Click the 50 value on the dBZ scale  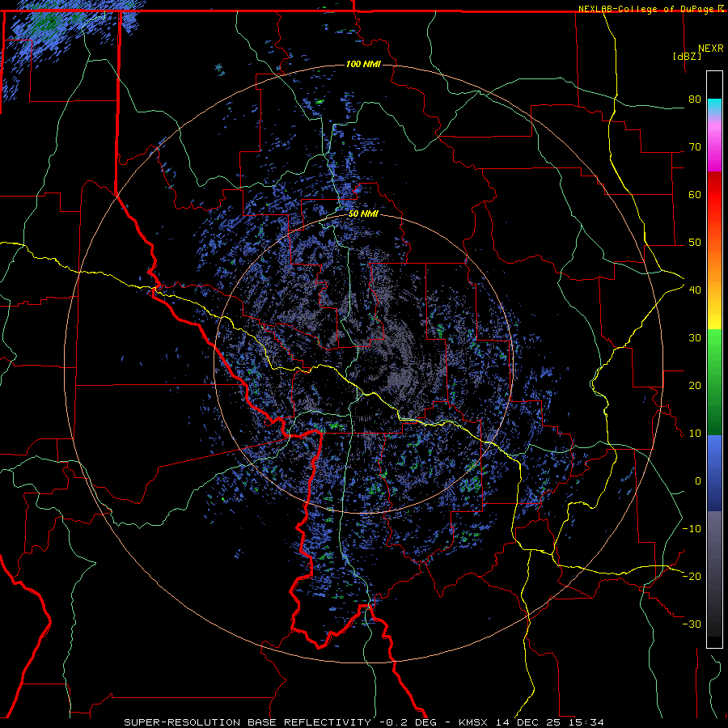click(695, 243)
